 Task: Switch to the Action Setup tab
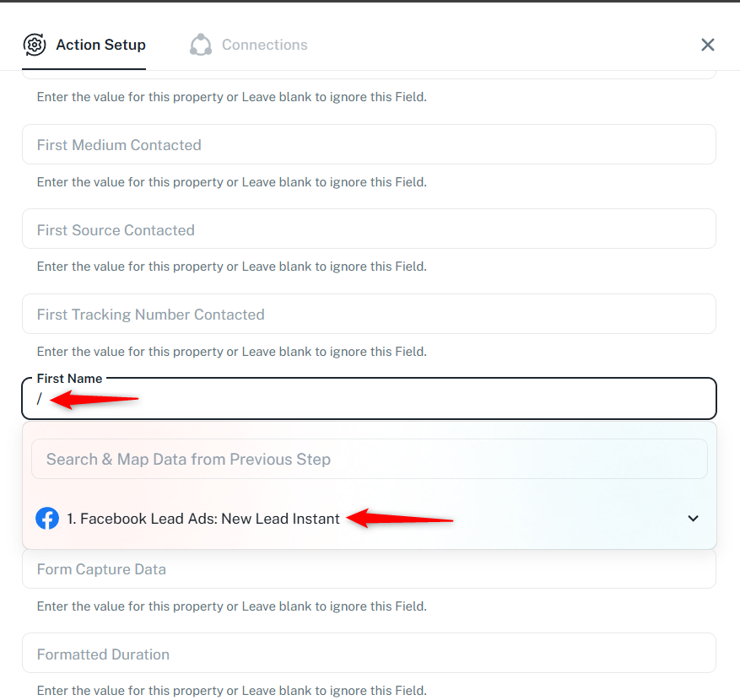100,45
